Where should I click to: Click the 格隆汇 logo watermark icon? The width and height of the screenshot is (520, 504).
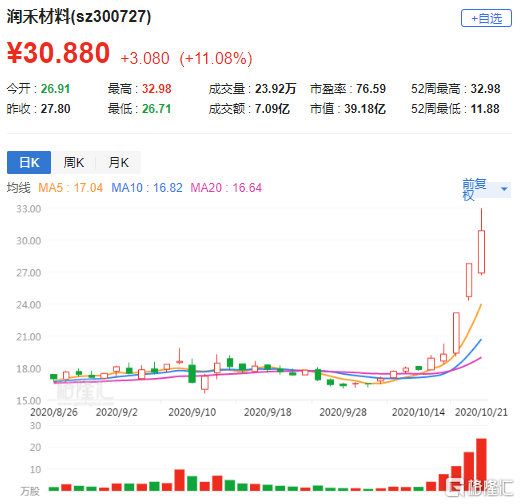[455, 487]
